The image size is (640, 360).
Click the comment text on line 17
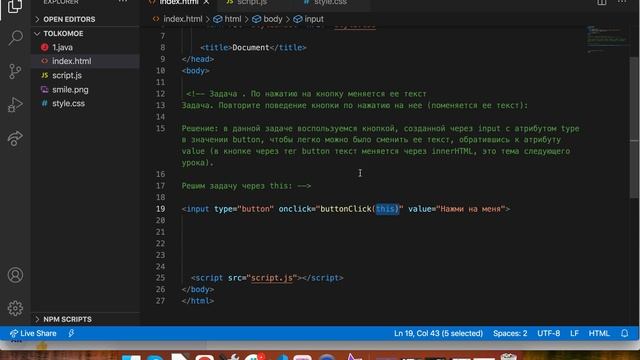pos(246,186)
